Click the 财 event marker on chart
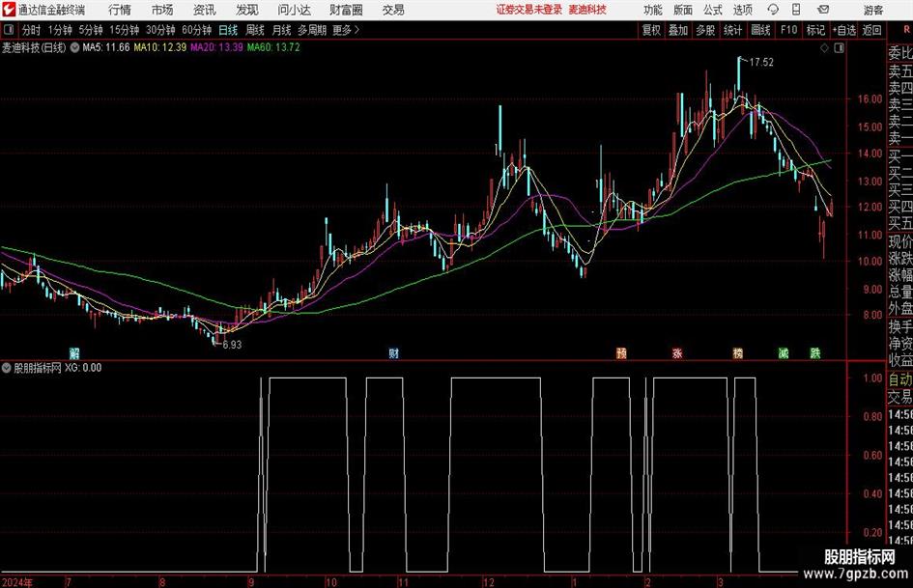The image size is (913, 588). (x=394, y=352)
